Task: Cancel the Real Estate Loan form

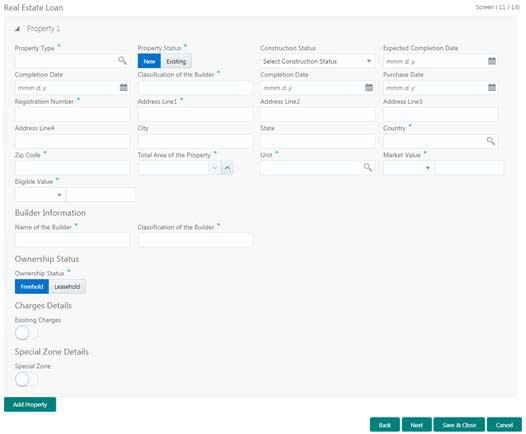Action: click(504, 425)
